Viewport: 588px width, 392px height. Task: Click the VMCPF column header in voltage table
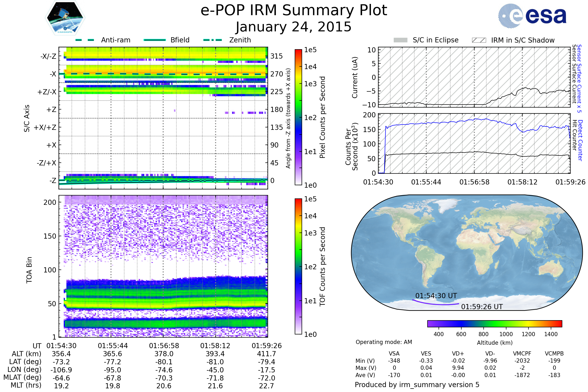tap(522, 354)
